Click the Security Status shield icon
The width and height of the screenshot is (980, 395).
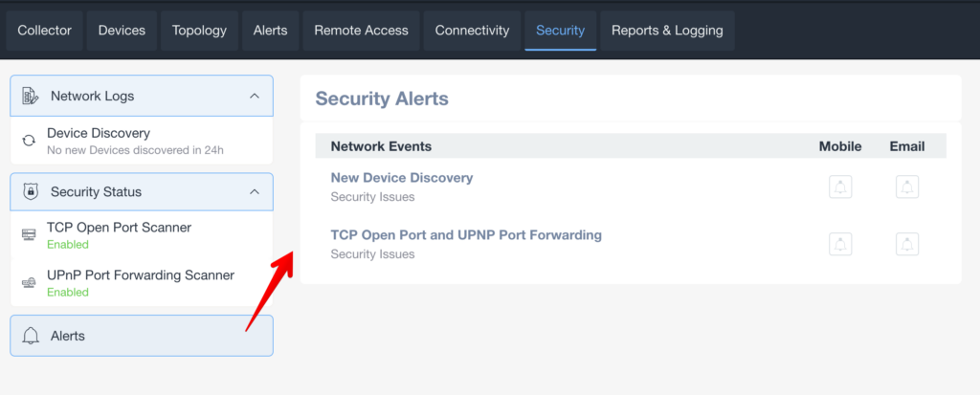tap(31, 191)
